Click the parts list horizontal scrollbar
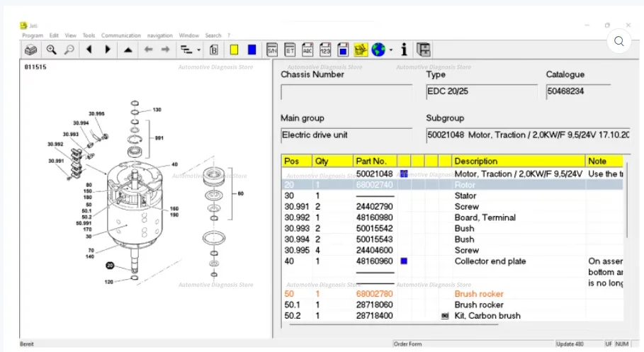The width and height of the screenshot is (644, 352). point(393,324)
